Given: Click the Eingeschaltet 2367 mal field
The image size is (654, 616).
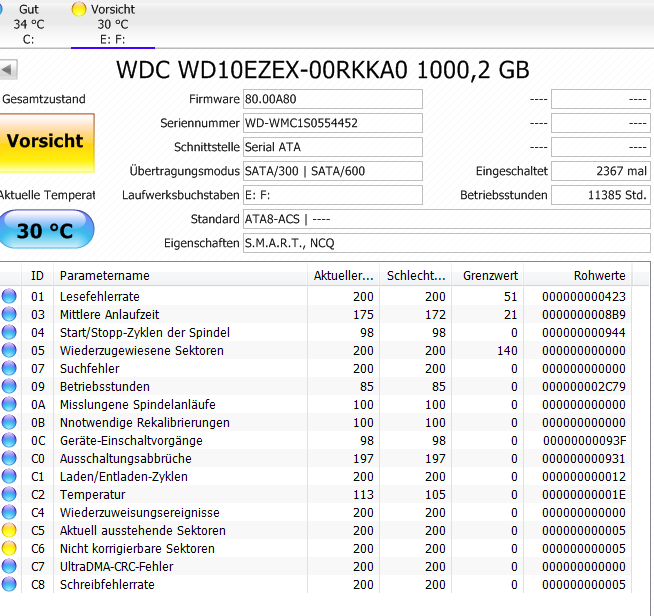Looking at the screenshot, I should click(x=601, y=171).
